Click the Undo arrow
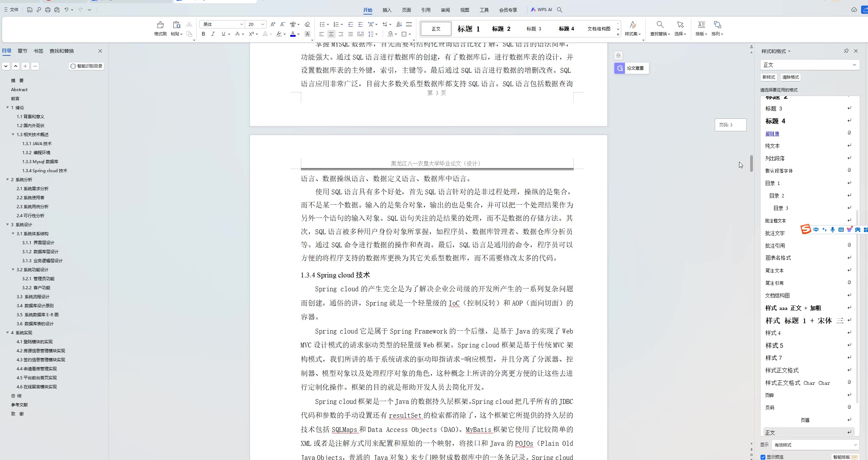 click(x=66, y=10)
